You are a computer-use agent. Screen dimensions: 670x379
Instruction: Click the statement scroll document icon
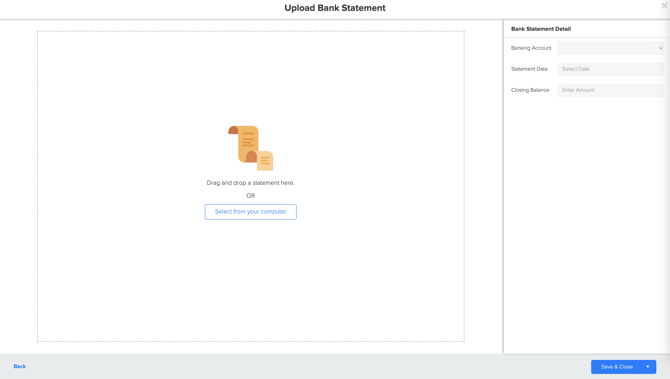tap(250, 148)
